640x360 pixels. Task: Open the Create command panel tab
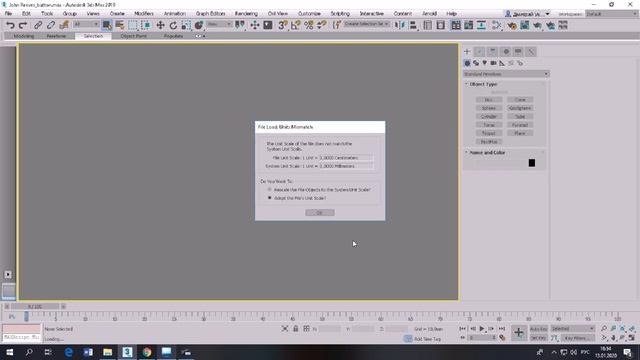pyautogui.click(x=467, y=51)
